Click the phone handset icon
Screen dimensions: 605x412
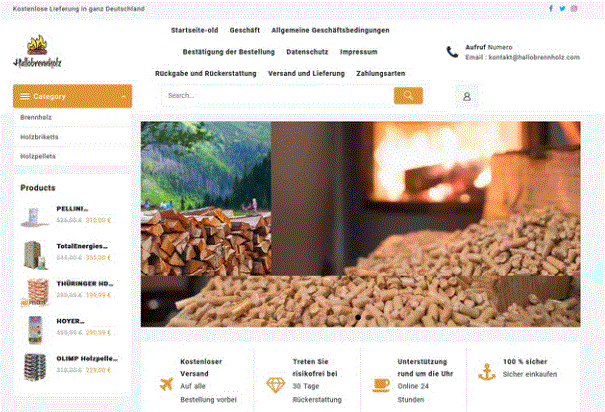tap(452, 52)
